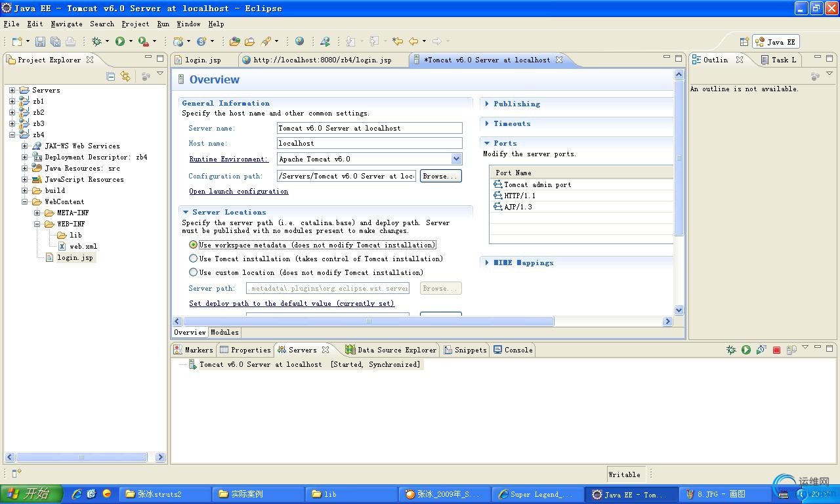Collapse the Server Locations section
The image size is (840, 504).
186,212
